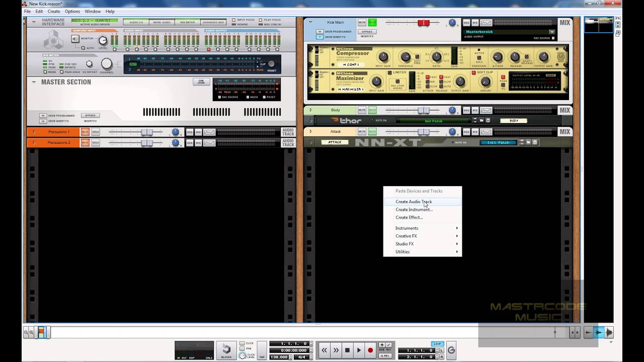The width and height of the screenshot is (644, 362).
Task: Click Thor save patch disk icon
Action: pos(487,121)
